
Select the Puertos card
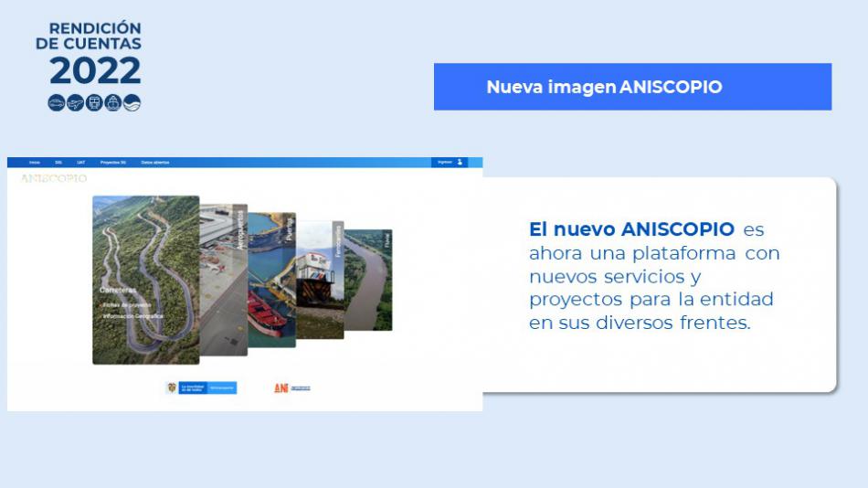click(x=271, y=280)
